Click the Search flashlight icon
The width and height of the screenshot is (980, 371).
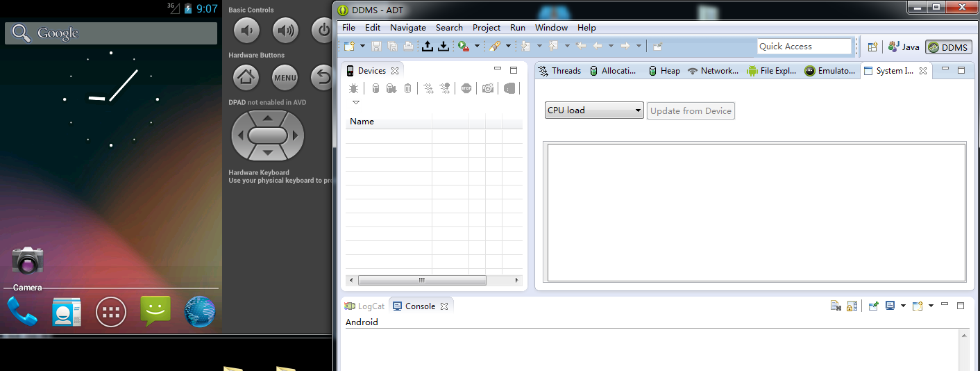click(x=495, y=46)
